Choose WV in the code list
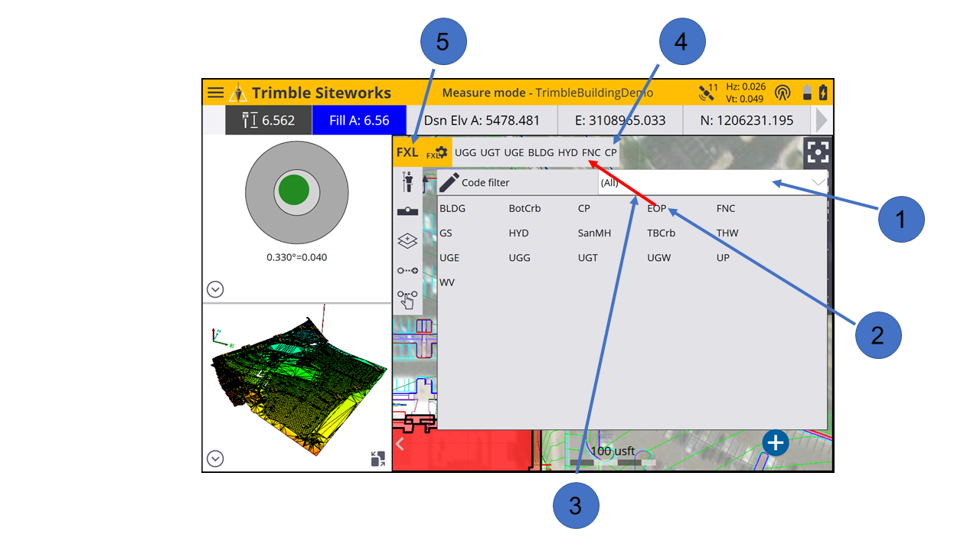980x551 pixels. [x=447, y=282]
